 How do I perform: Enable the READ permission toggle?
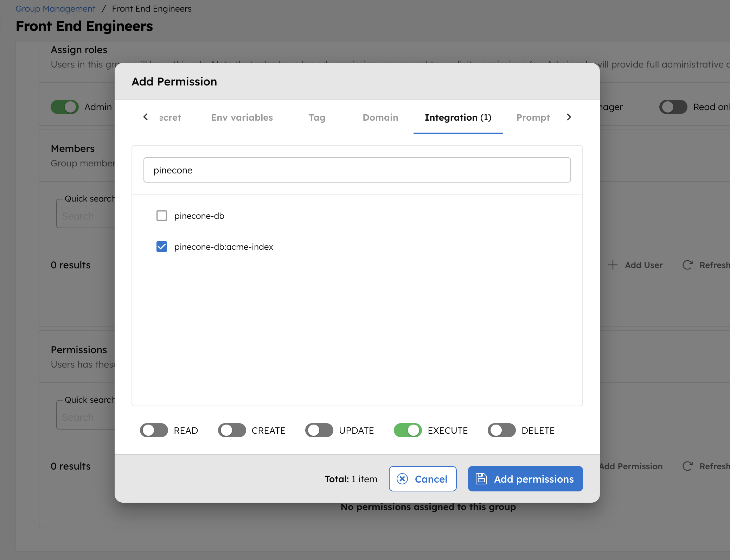154,430
